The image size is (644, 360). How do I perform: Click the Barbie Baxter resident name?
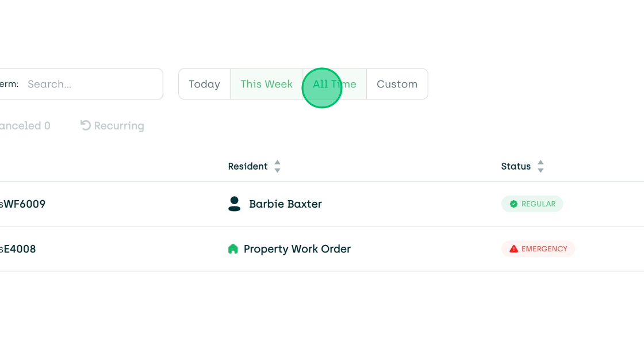[285, 204]
